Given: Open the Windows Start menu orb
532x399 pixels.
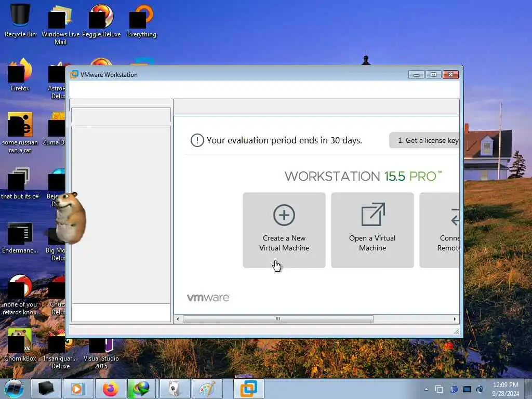Looking at the screenshot, I should click(14, 389).
